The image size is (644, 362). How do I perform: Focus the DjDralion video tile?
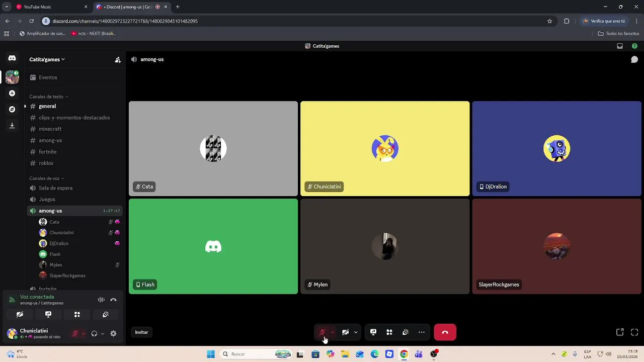coord(556,149)
